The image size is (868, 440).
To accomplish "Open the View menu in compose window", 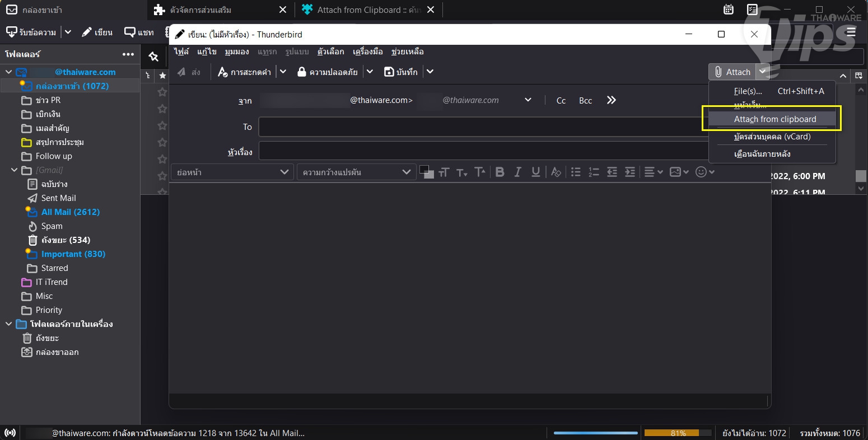I will click(x=237, y=52).
